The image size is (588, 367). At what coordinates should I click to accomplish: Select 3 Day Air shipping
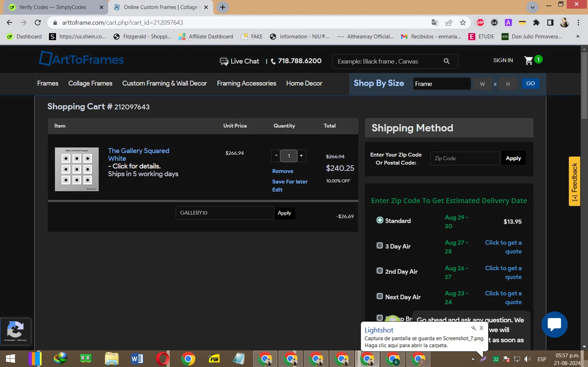[380, 246]
